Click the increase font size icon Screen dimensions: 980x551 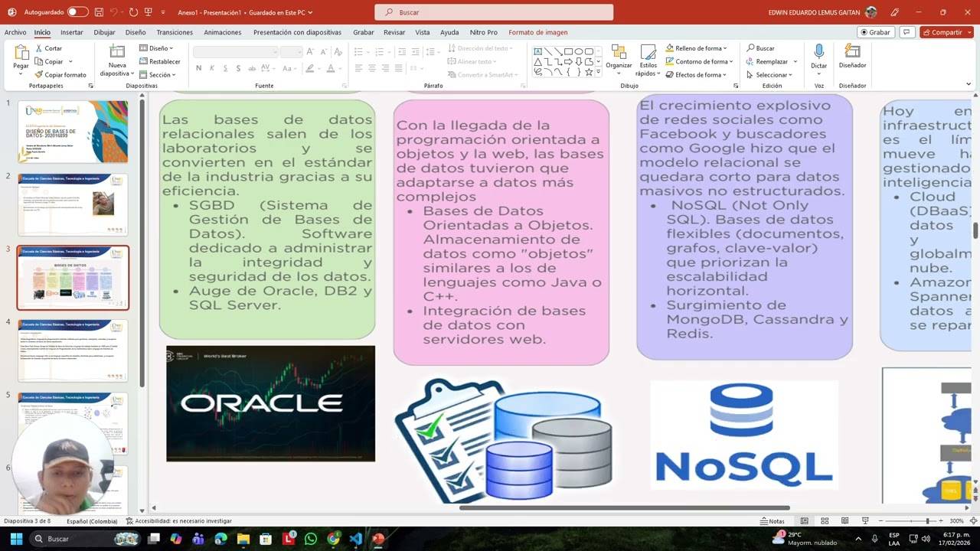pyautogui.click(x=310, y=51)
